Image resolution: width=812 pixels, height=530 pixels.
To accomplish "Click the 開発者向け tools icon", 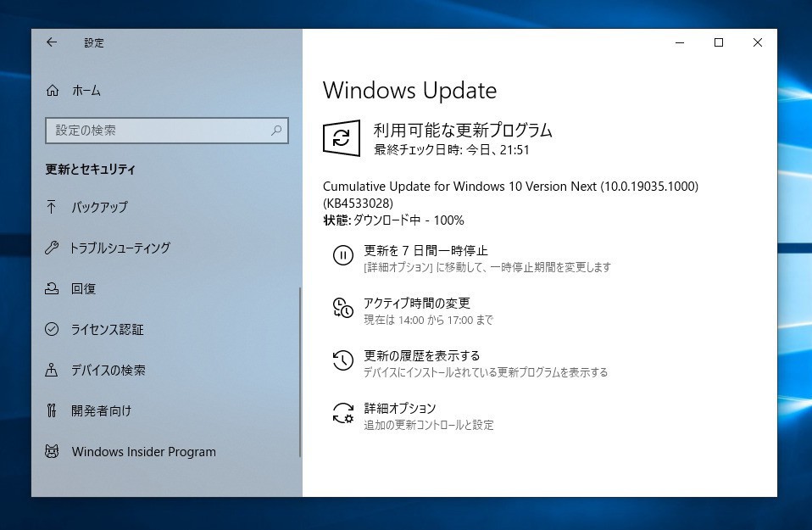I will tap(51, 410).
